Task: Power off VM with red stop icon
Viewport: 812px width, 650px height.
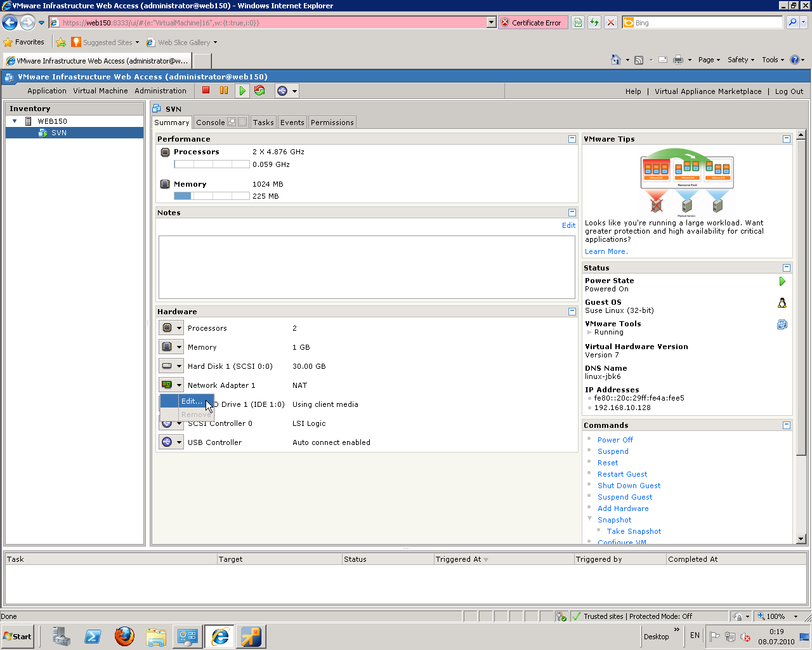Action: click(x=206, y=90)
